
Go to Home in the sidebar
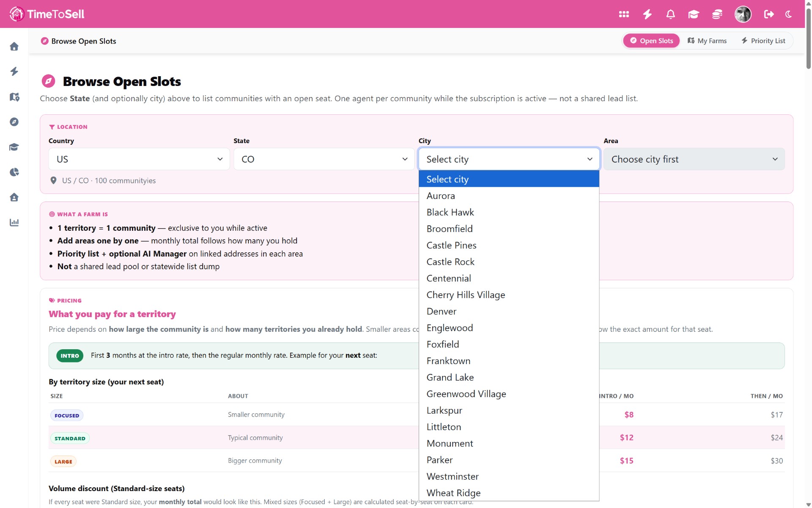click(14, 47)
